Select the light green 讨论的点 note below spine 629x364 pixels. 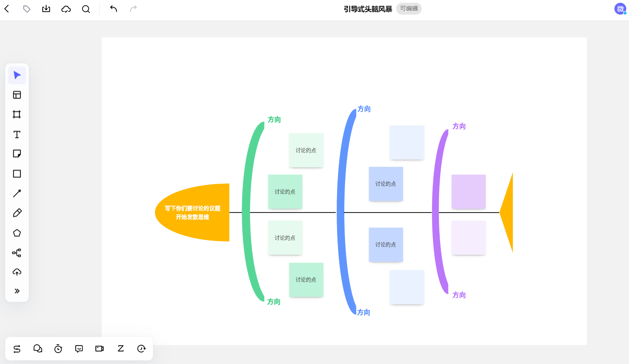[x=285, y=238]
